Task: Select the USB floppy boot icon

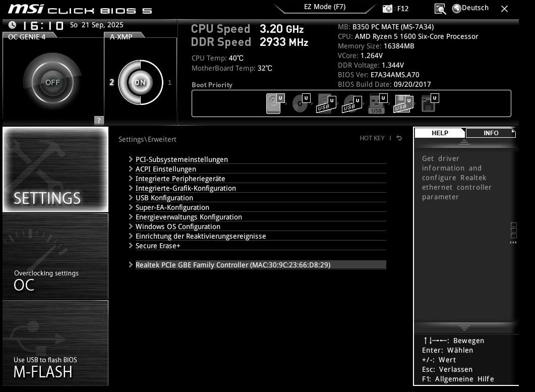Action: (403, 103)
